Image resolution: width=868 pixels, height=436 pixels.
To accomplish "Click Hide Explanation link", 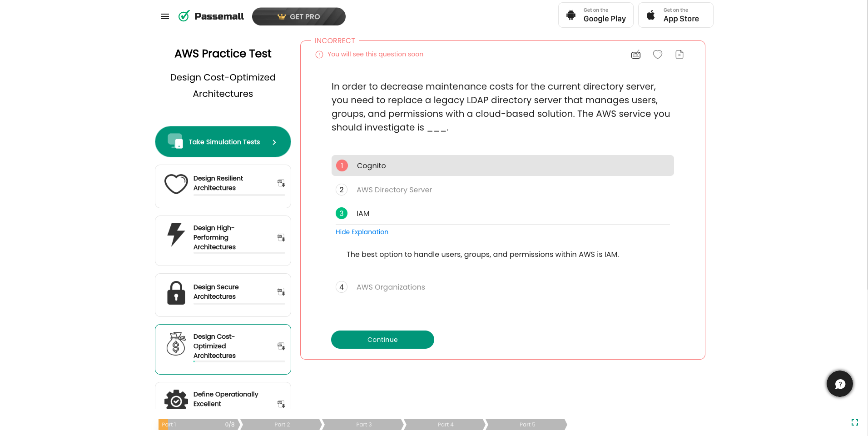I will (362, 232).
